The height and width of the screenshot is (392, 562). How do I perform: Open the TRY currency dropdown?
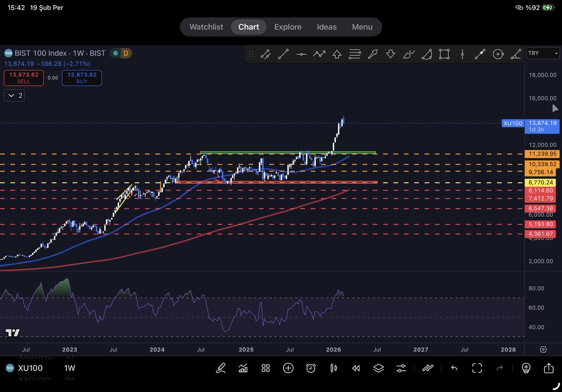(x=543, y=53)
